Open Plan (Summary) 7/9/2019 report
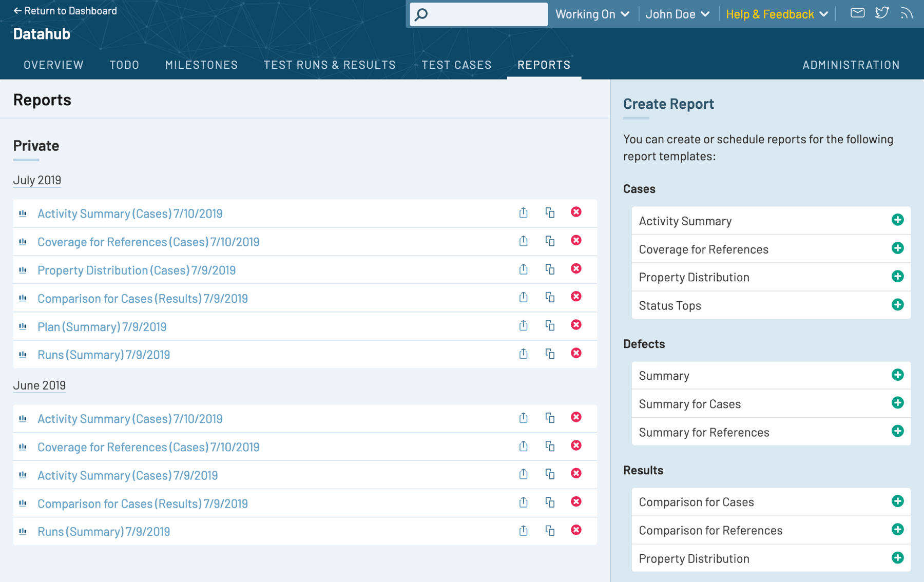Image resolution: width=924 pixels, height=582 pixels. [x=102, y=326]
